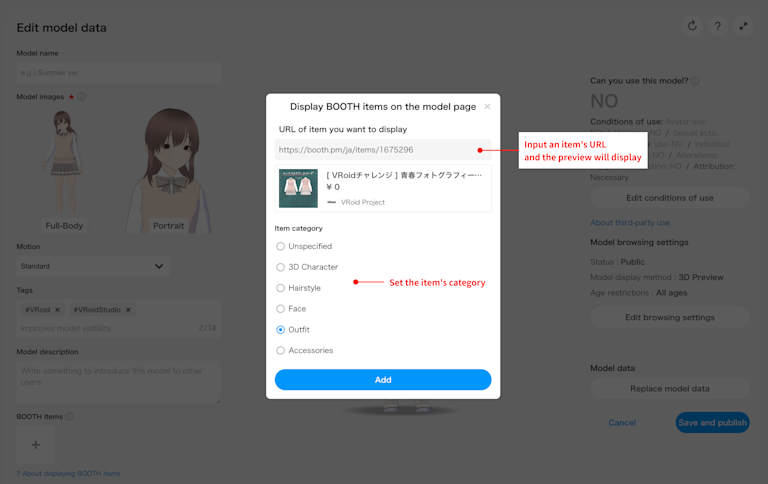The image size is (768, 484).
Task: Open the Motion Standard dropdown
Action: 93,266
